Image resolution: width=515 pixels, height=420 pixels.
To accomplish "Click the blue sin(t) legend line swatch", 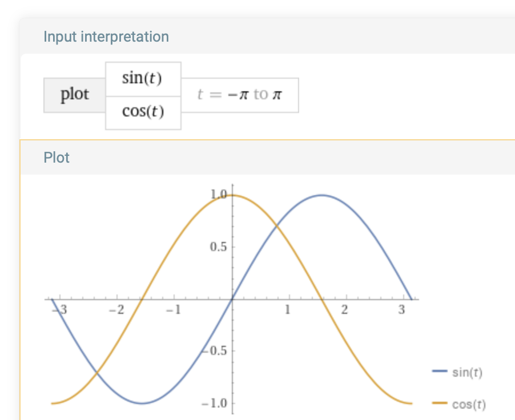I will point(440,371).
